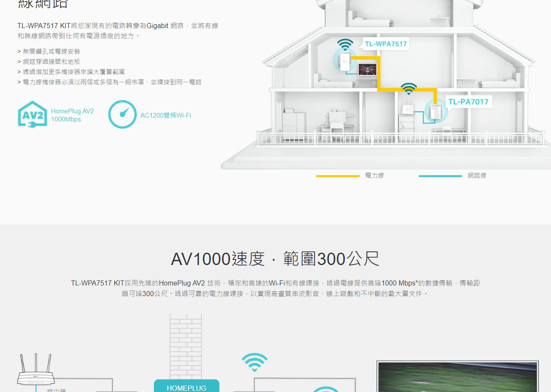Click the soccer field TV image
Image resolution: width=551 pixels, height=392 pixels.
(458, 377)
